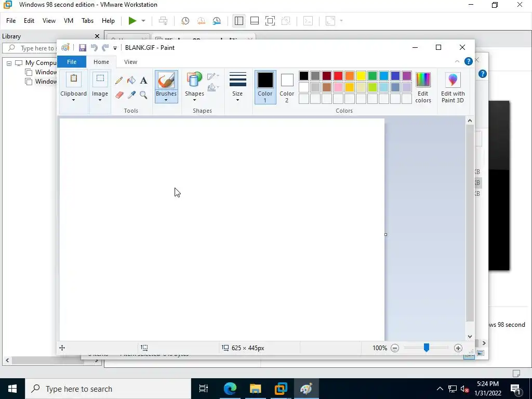The image size is (532, 399).
Task: Open VMware power options dropdown arrow
Action: pos(143,21)
